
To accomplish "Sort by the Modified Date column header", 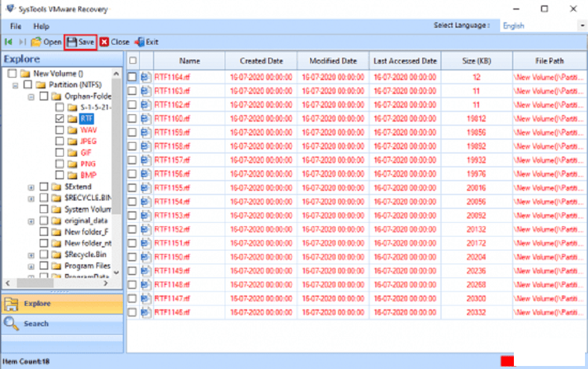I will click(x=333, y=61).
